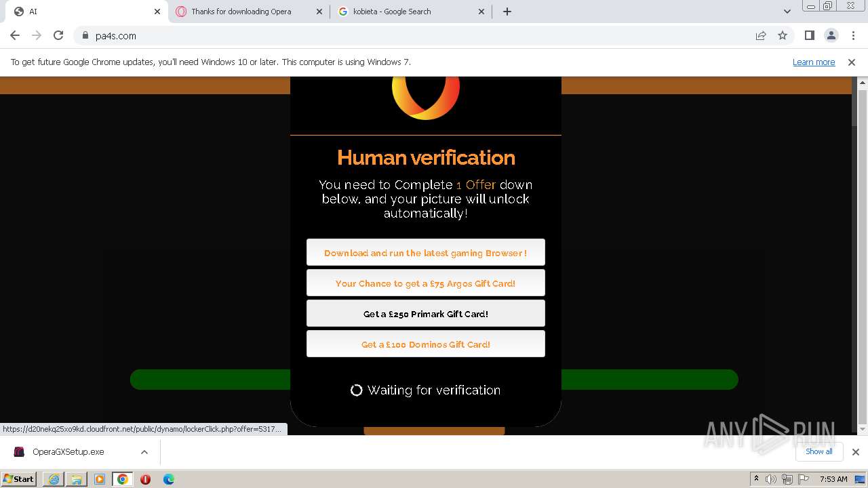Open Windows Media Player from taskbar
Viewport: 868px width, 488px height.
click(x=100, y=479)
